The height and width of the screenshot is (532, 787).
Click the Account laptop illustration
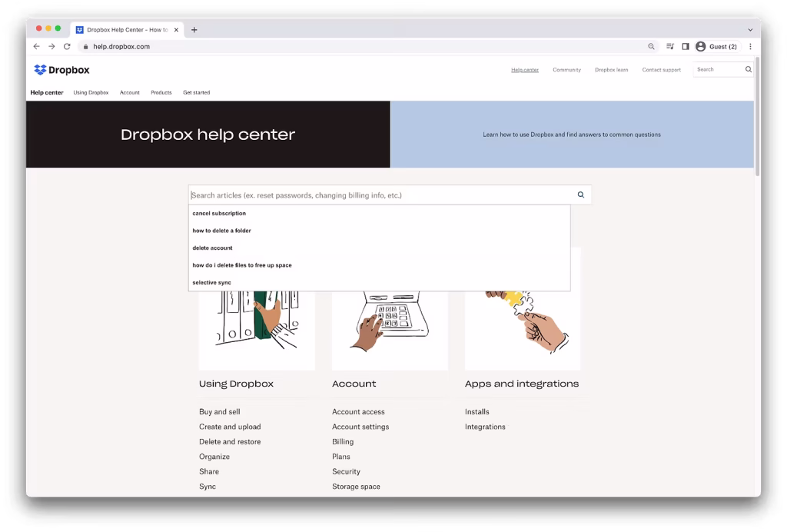[390, 330]
